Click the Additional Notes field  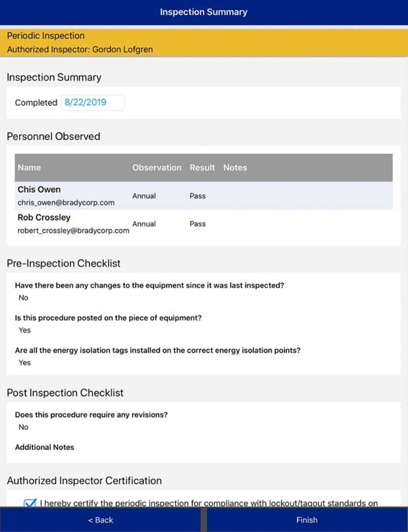coord(45,447)
